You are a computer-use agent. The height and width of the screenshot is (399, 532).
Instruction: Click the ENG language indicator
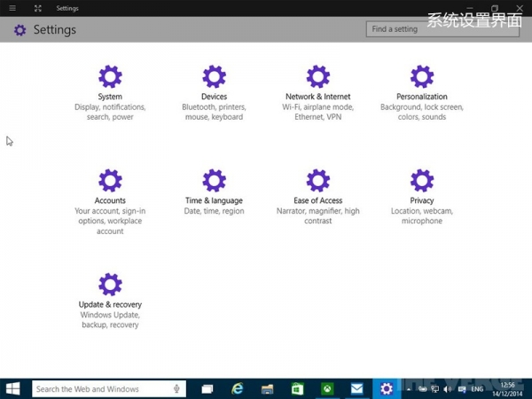[x=477, y=389]
